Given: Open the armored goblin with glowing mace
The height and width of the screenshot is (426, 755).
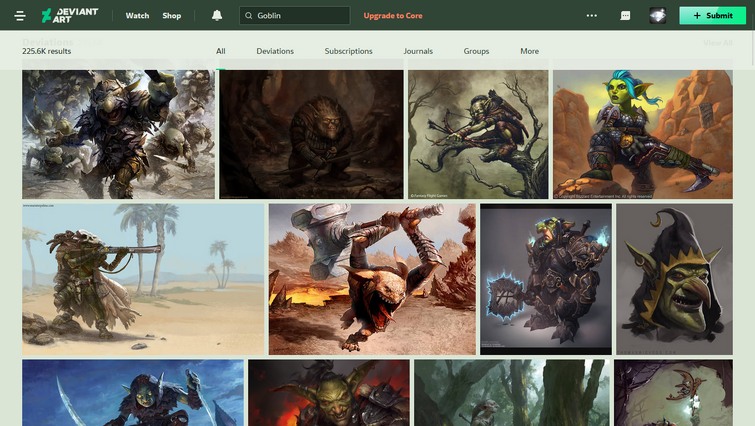Looking at the screenshot, I should [546, 279].
